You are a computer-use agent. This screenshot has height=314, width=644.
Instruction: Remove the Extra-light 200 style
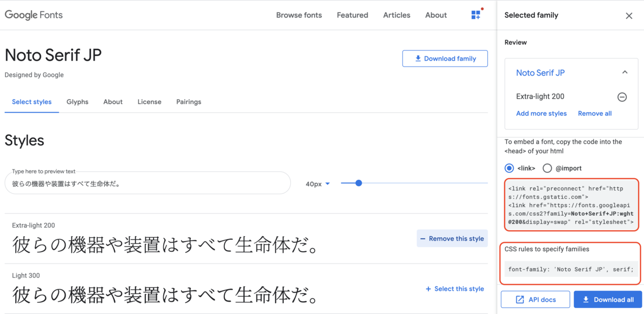(x=452, y=238)
